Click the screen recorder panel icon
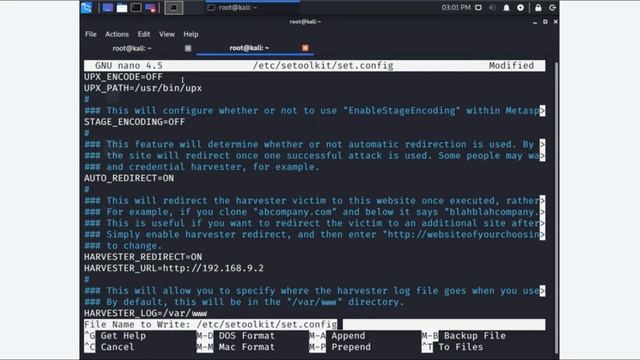The image size is (640, 360). pos(150,8)
